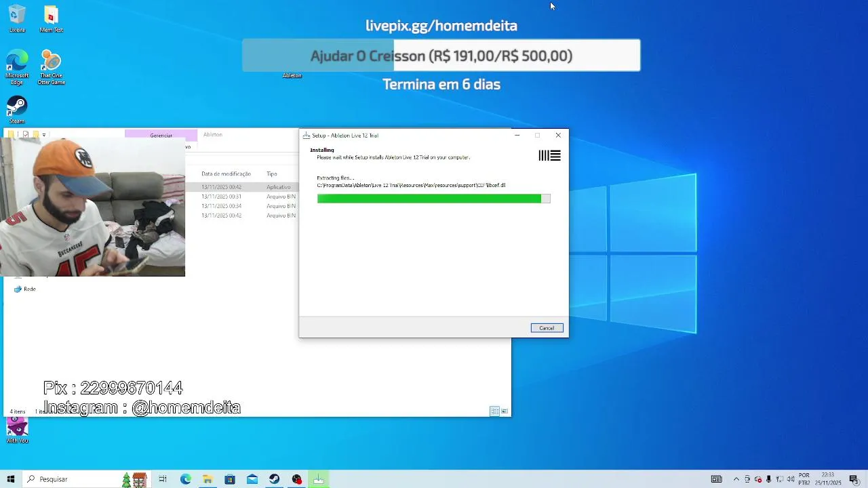Click the Ableton title in File Explorer

click(x=213, y=134)
